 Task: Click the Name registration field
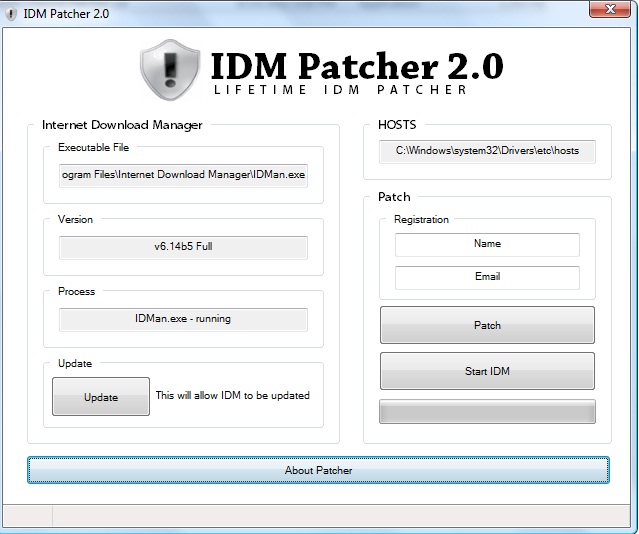click(x=487, y=244)
